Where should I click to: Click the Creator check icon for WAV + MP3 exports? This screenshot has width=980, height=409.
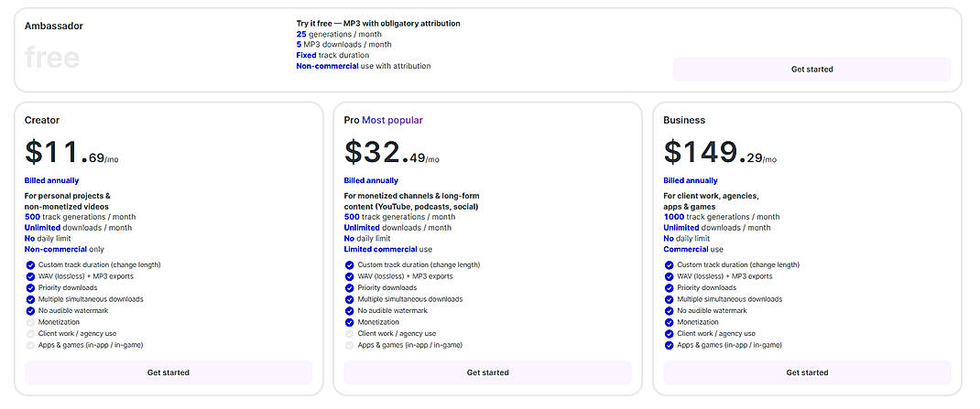coord(30,276)
